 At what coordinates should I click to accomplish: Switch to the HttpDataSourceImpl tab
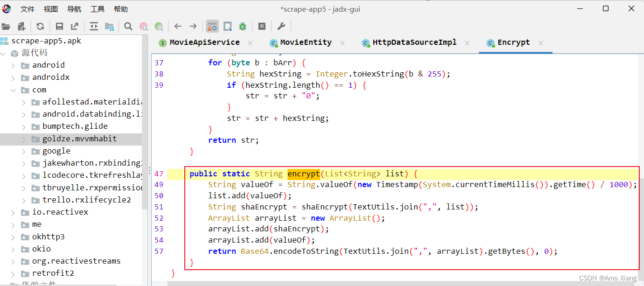click(x=414, y=42)
